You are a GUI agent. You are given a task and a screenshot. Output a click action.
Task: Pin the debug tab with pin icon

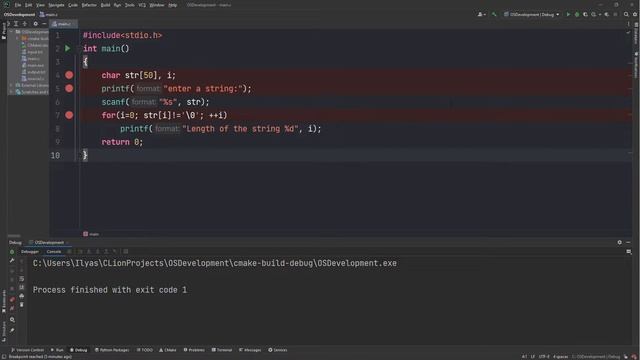(12, 330)
